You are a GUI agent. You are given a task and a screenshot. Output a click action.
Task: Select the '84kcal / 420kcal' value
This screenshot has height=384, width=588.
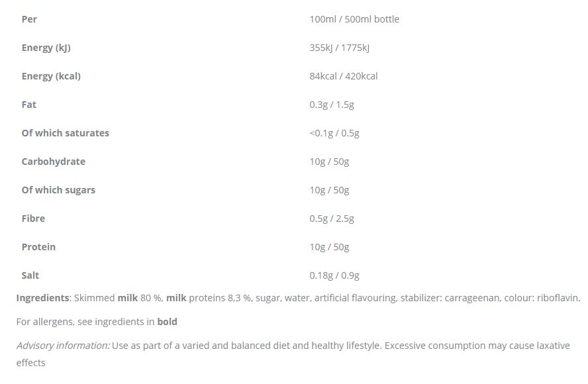point(344,76)
